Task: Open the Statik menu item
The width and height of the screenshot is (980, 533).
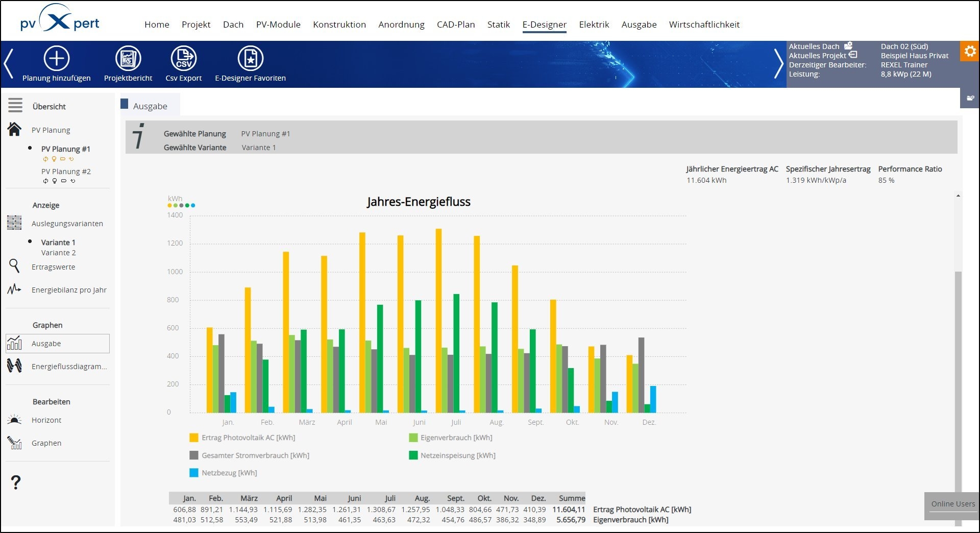Action: coord(498,24)
